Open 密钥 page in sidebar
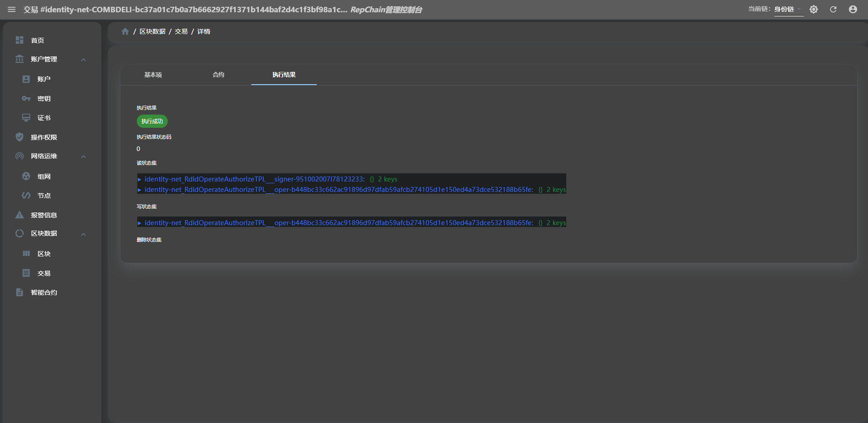Screen dimensions: 868x423 44,99
